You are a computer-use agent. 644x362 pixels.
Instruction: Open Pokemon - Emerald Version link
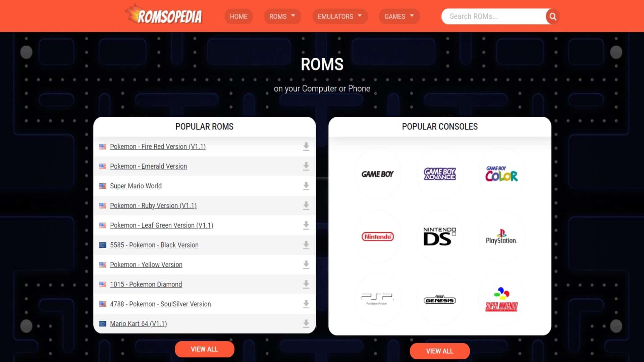pyautogui.click(x=149, y=166)
